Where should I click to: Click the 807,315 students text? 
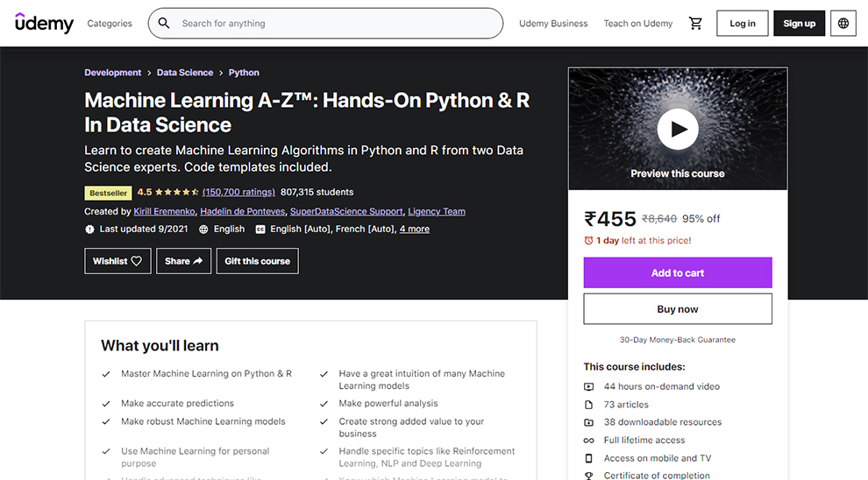click(317, 192)
